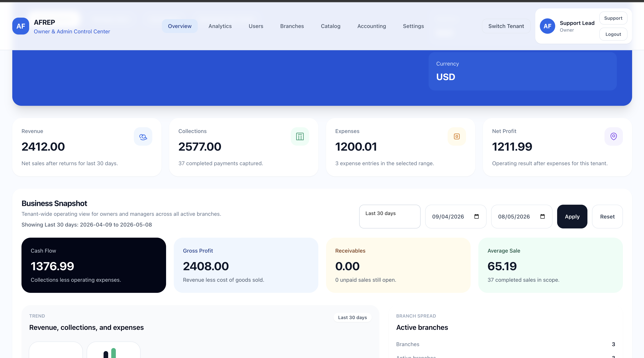Open calendar picker for start date 09/04/2026
This screenshot has height=358, width=644.
477,216
